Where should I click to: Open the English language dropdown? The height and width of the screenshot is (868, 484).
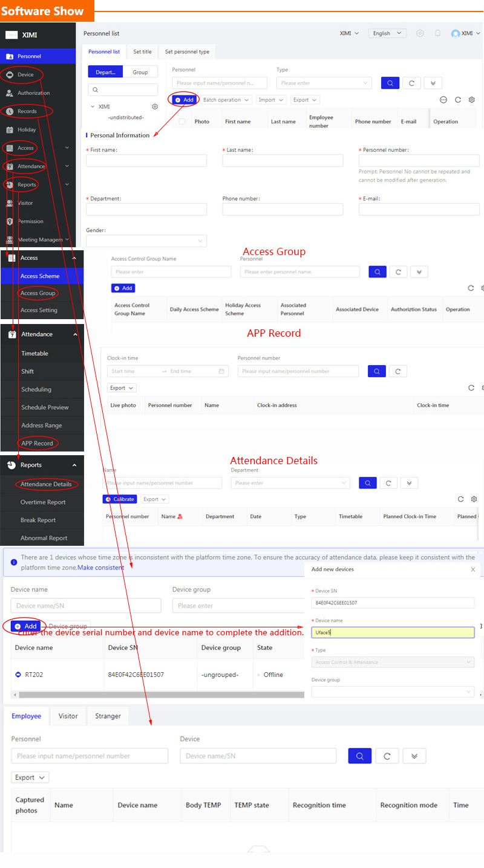click(x=387, y=34)
